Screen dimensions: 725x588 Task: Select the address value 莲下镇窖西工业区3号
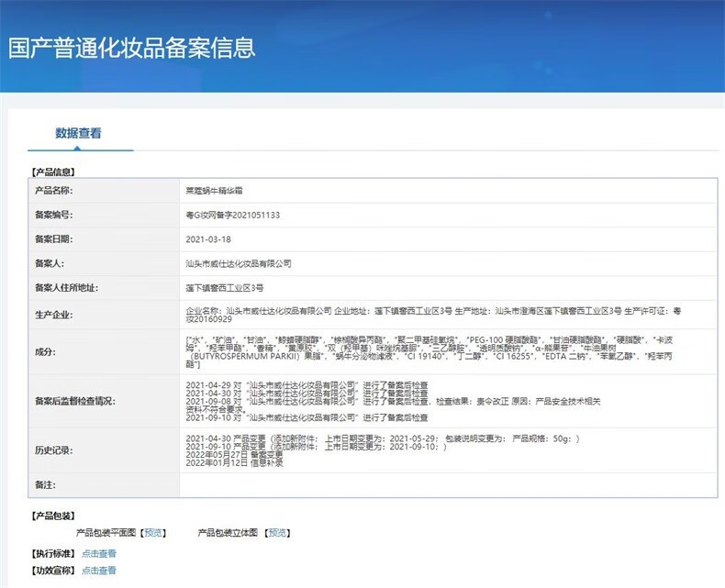(225, 288)
